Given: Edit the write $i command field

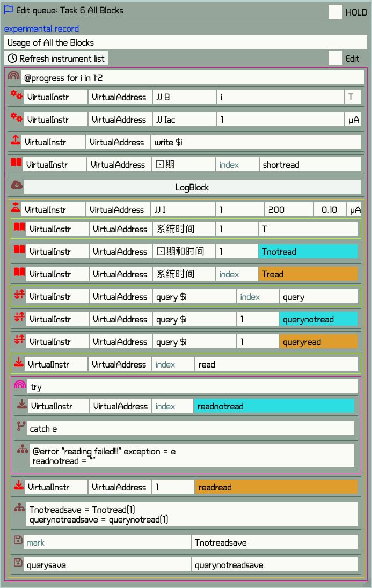Looking at the screenshot, I should (256, 142).
